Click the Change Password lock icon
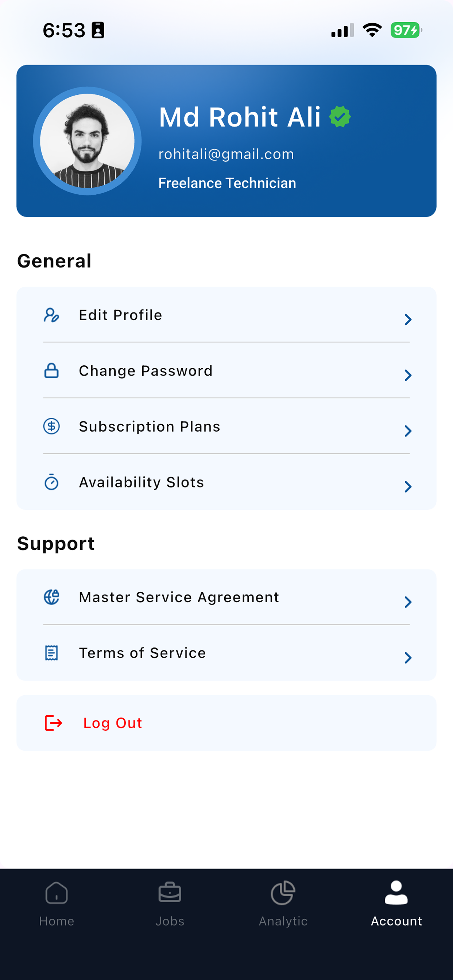Screen dimensions: 453x980 (x=51, y=370)
